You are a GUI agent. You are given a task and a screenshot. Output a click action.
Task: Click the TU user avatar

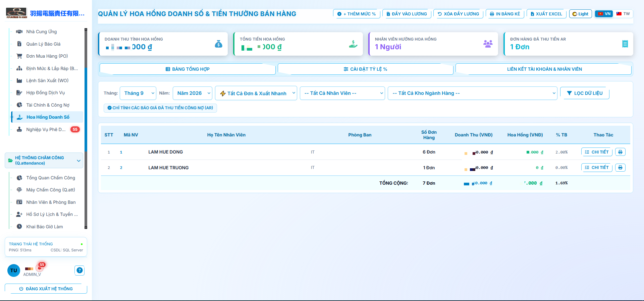point(14,270)
